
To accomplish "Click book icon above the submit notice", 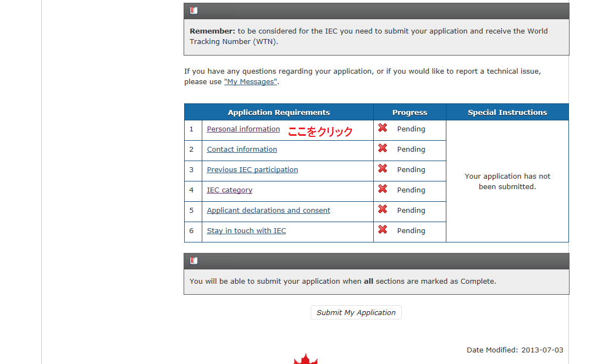I will pos(194,261).
